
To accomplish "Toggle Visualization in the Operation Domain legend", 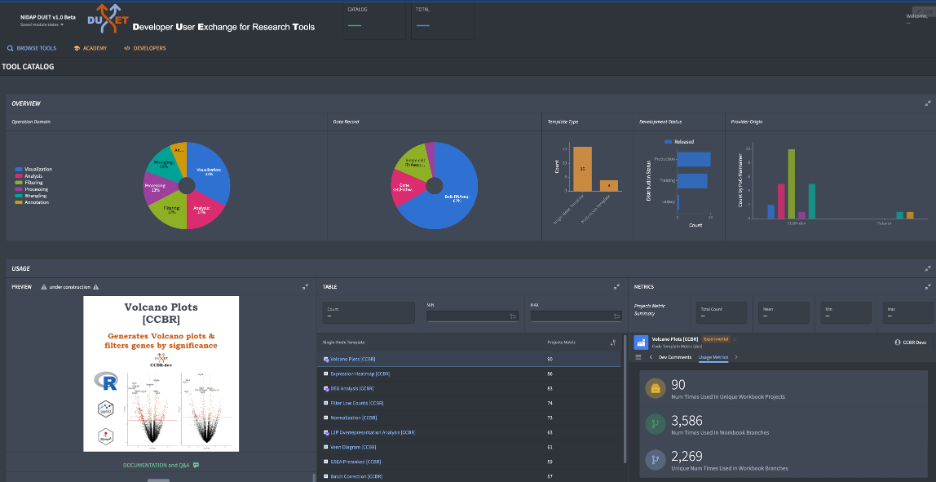I will [x=35, y=169].
